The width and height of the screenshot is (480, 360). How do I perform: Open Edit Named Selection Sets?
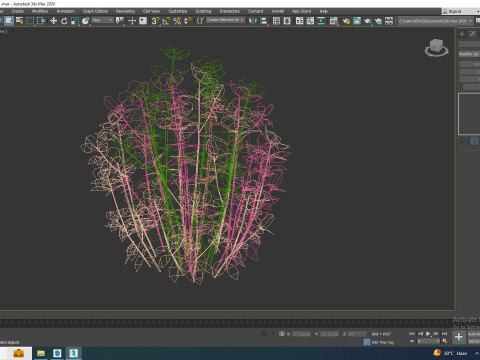(x=200, y=21)
